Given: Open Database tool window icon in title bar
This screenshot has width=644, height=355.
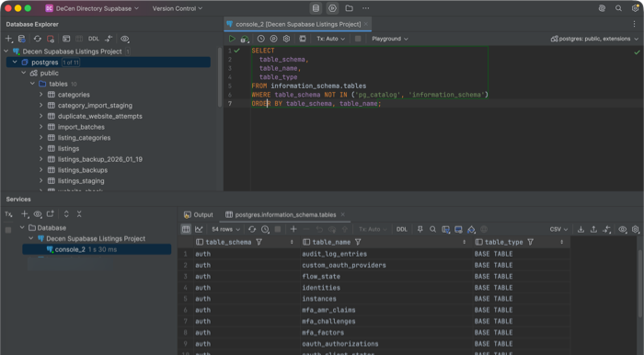Looking at the screenshot, I should 316,8.
